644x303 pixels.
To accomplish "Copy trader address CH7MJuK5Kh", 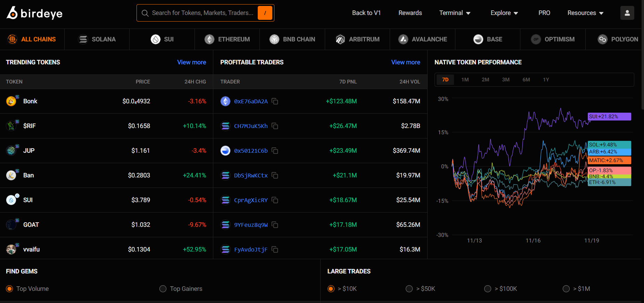I will [275, 126].
